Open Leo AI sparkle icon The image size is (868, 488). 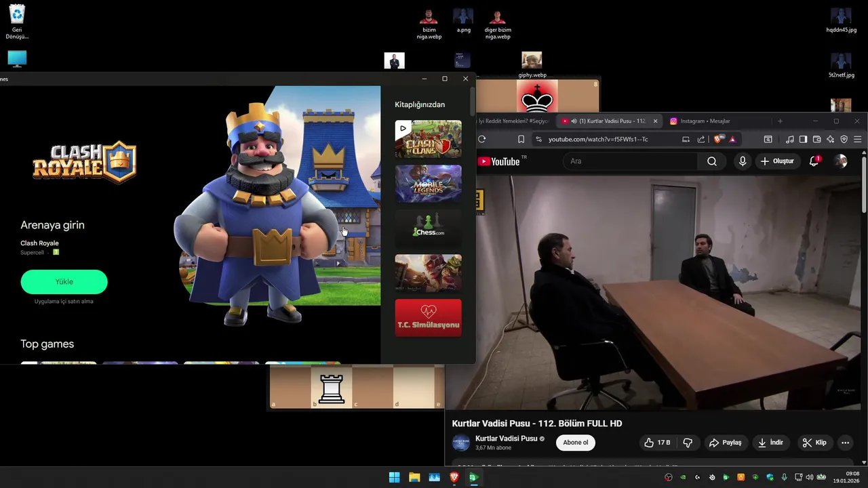(831, 139)
